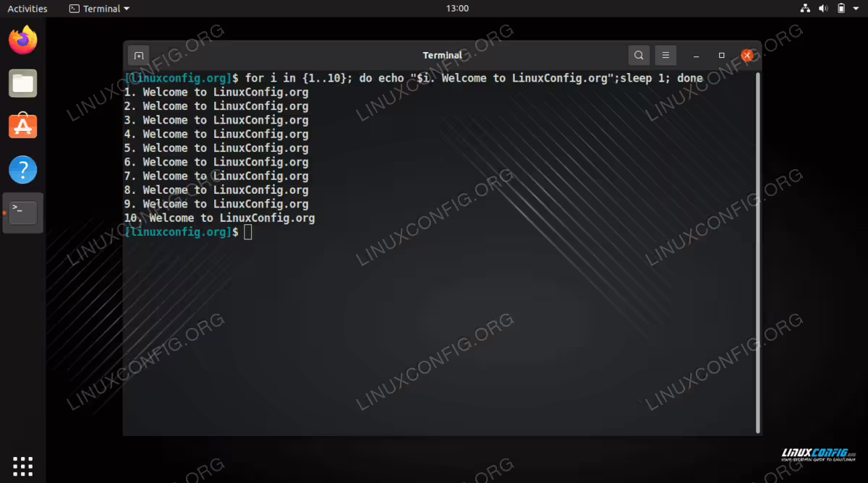The height and width of the screenshot is (483, 868).
Task: Click the line "2. Welcome to LinuxConfig.org"
Action: (x=216, y=106)
